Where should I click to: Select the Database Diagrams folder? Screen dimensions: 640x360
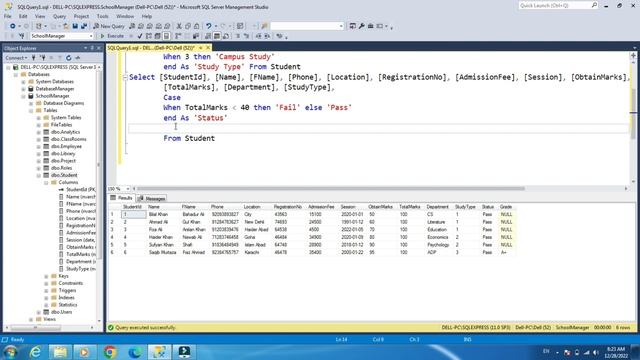64,103
